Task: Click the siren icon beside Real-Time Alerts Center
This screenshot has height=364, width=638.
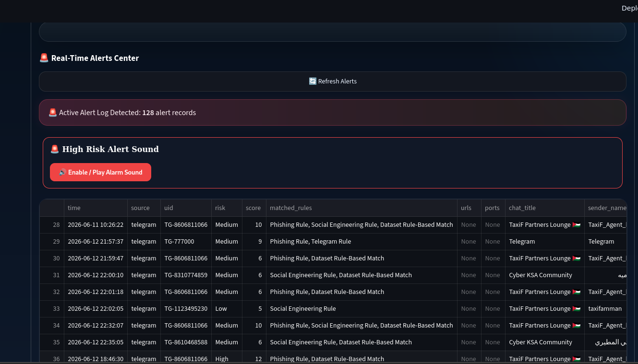Action: [x=44, y=58]
